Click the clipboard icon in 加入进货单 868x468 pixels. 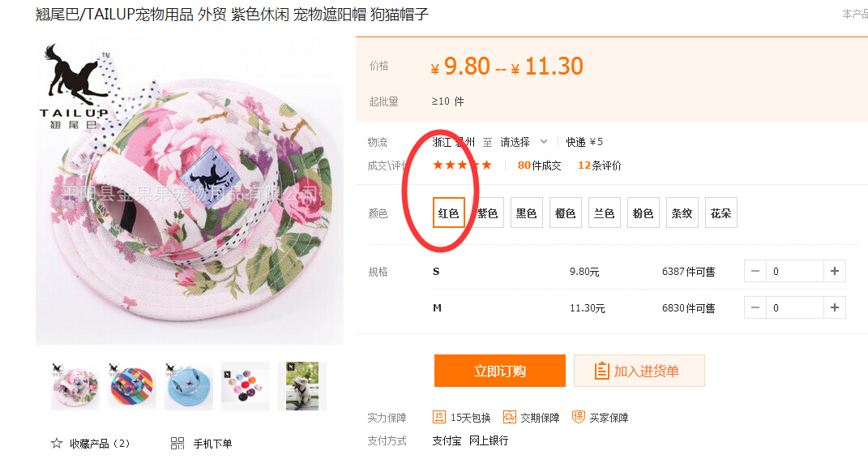[x=601, y=371]
